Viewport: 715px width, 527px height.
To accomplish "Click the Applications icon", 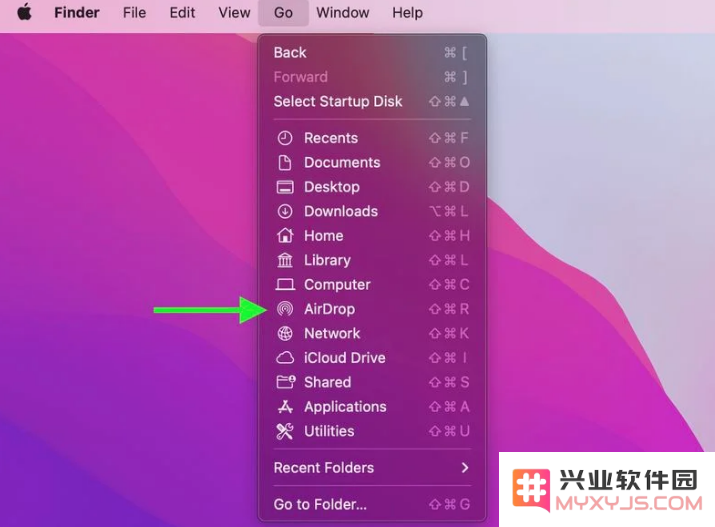I will point(285,406).
